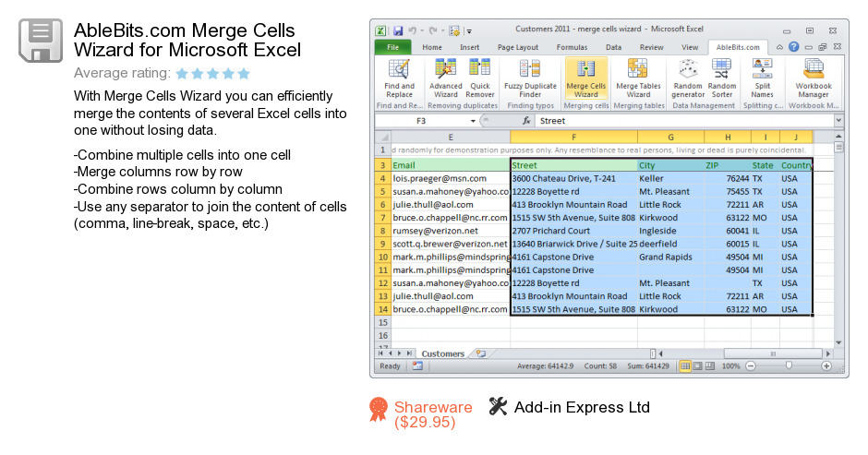Open the Quick Remover tool

pos(480,78)
